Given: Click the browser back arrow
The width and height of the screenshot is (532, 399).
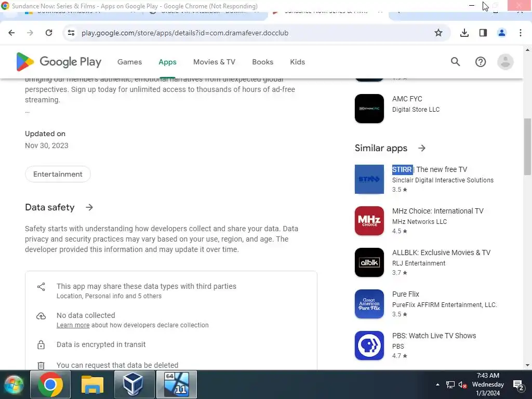Looking at the screenshot, I should tap(11, 33).
